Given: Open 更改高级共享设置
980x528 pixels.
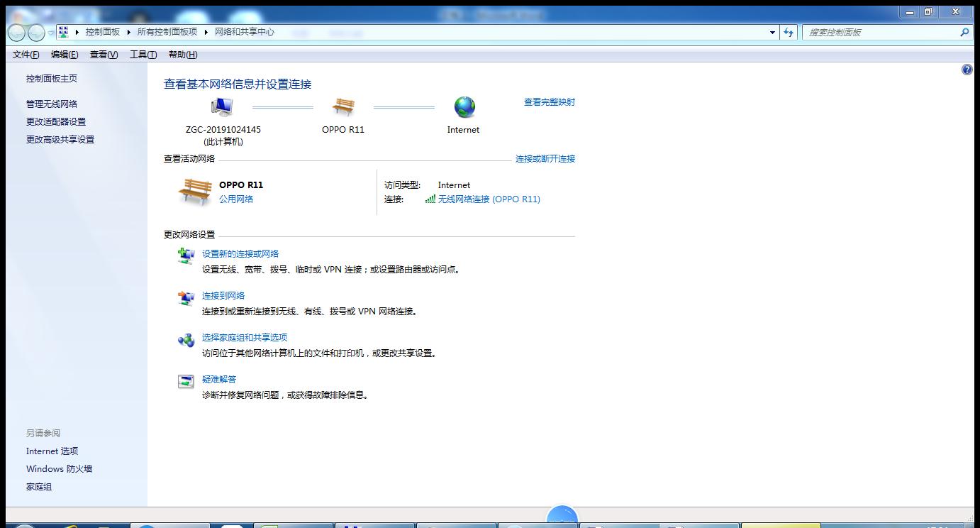Looking at the screenshot, I should click(59, 139).
